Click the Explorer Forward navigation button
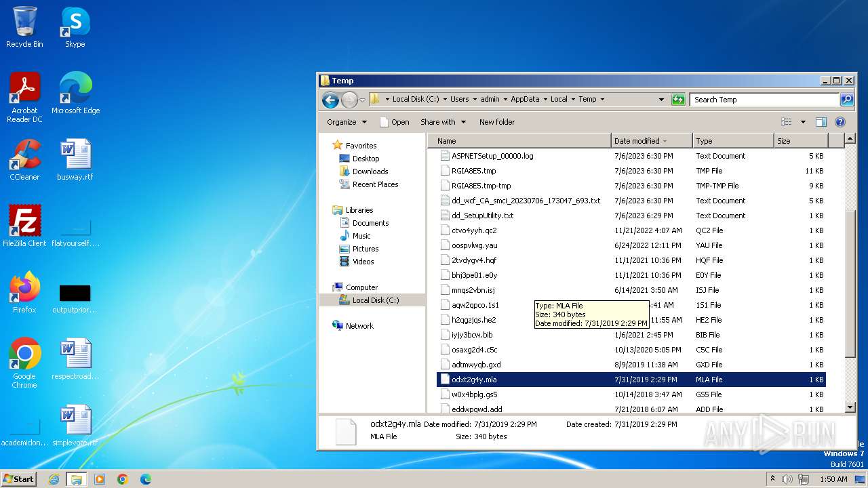Image resolution: width=868 pixels, height=488 pixels. (x=349, y=100)
